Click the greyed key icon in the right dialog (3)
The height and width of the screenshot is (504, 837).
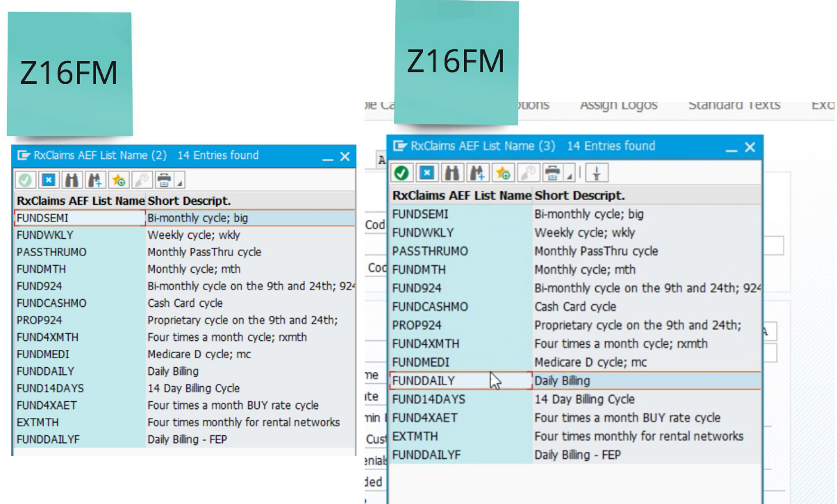527,172
